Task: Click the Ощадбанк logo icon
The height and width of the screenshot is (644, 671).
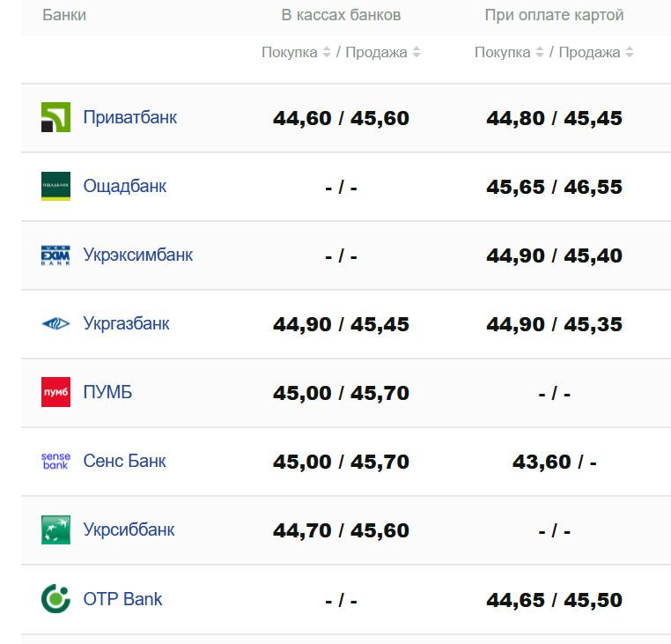Action: click(55, 186)
